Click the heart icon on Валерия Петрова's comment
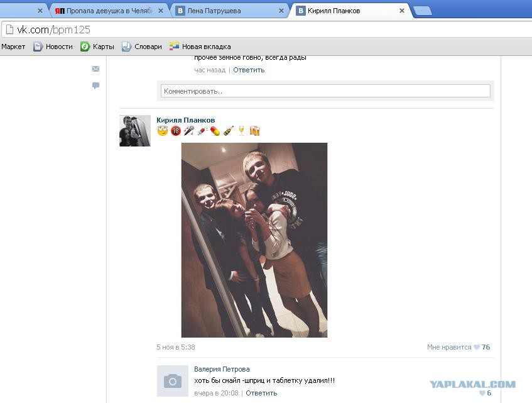This screenshot has height=403, width=532. [x=482, y=394]
